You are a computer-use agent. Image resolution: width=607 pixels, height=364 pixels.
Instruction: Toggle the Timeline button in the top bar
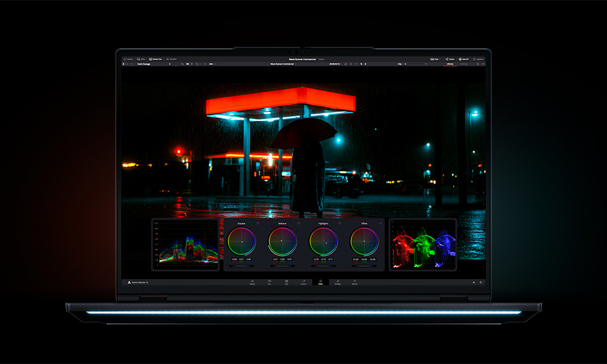[x=171, y=59]
